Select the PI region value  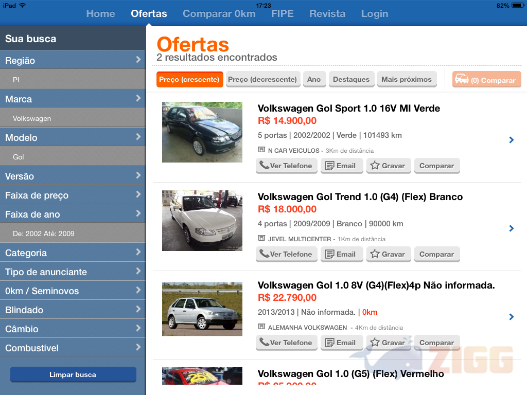point(73,79)
